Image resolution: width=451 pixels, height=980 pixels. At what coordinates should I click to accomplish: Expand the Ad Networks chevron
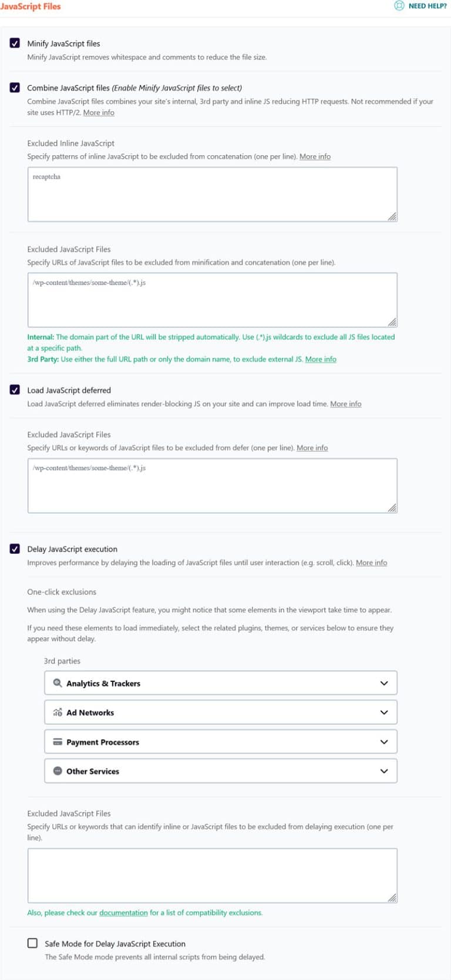click(x=384, y=713)
